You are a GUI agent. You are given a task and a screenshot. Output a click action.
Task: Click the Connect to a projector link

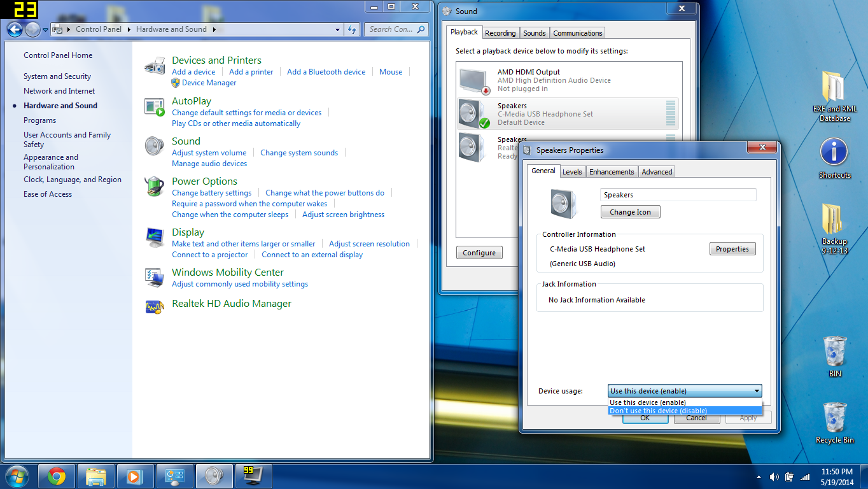coord(209,255)
